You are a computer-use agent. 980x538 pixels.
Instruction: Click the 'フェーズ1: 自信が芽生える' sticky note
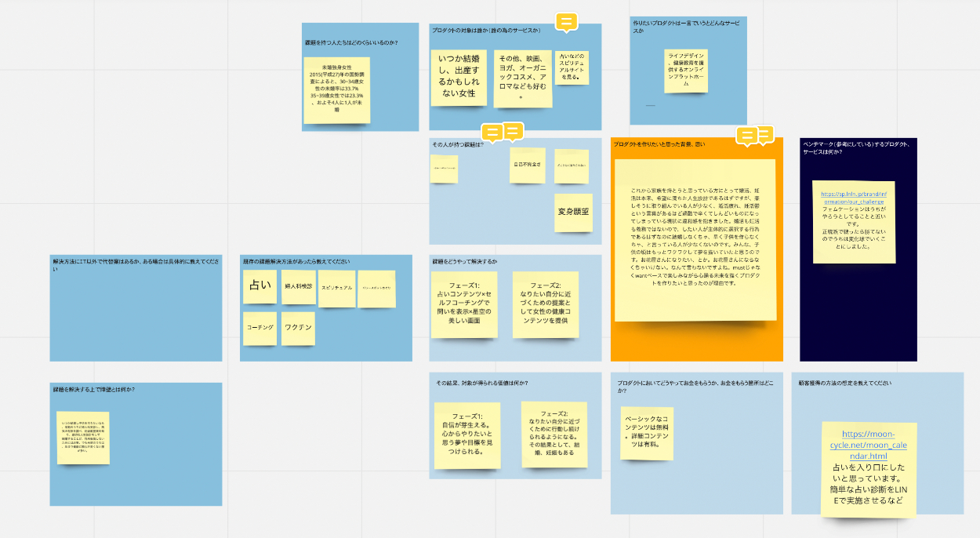pos(466,434)
